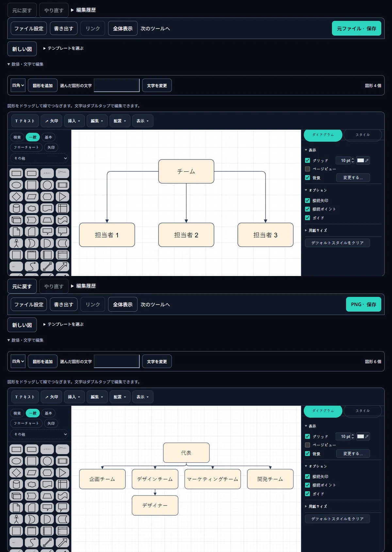This screenshot has height=552, width=392.
Task: Choose the triangle shape in the lower editor palette
Action: pos(62,473)
